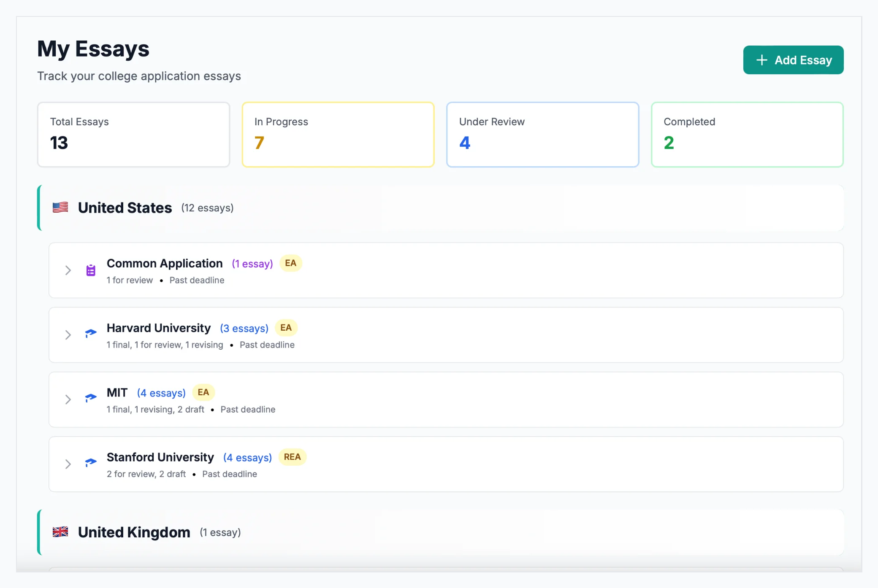The image size is (878, 588).
Task: Click the United Kingdom flag icon
Action: pyautogui.click(x=60, y=532)
